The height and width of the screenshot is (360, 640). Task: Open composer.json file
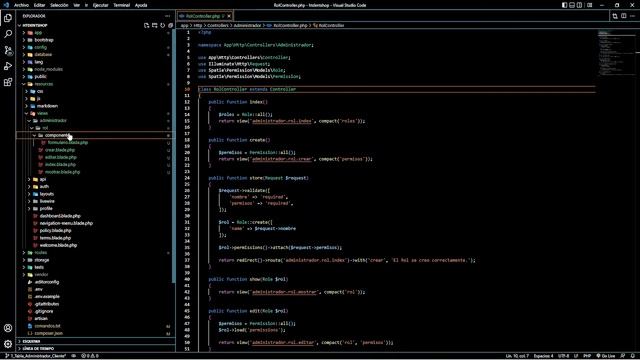(48, 333)
